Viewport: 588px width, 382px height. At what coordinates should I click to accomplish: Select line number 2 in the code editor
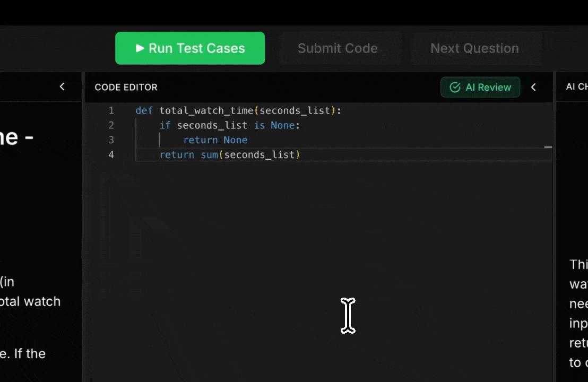[x=111, y=125]
